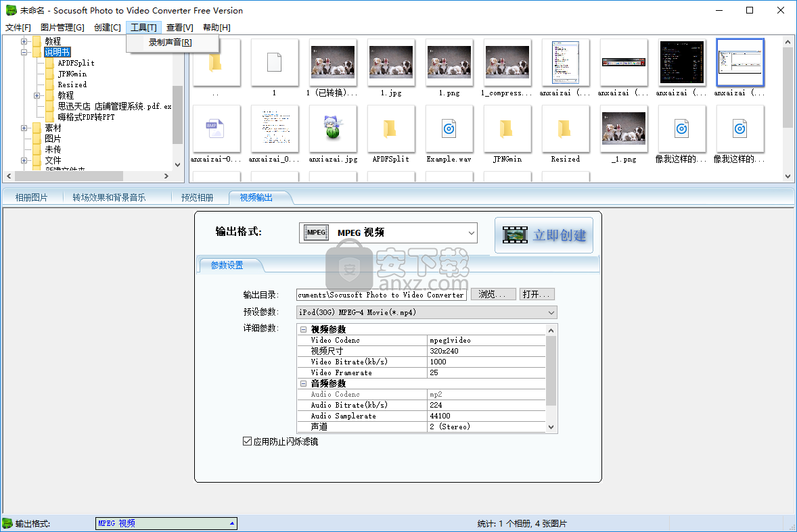Select the anxaizai-0 BMP file icon
797x532 pixels.
216,129
